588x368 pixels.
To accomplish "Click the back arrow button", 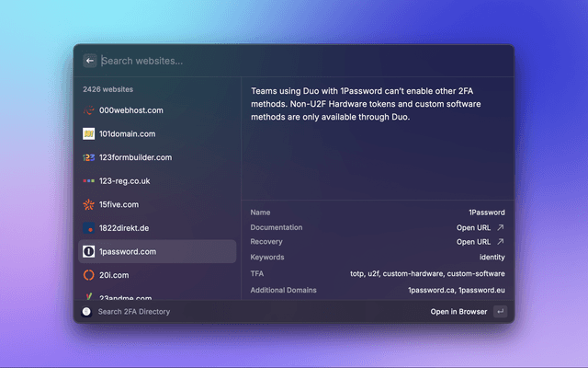I will click(90, 61).
